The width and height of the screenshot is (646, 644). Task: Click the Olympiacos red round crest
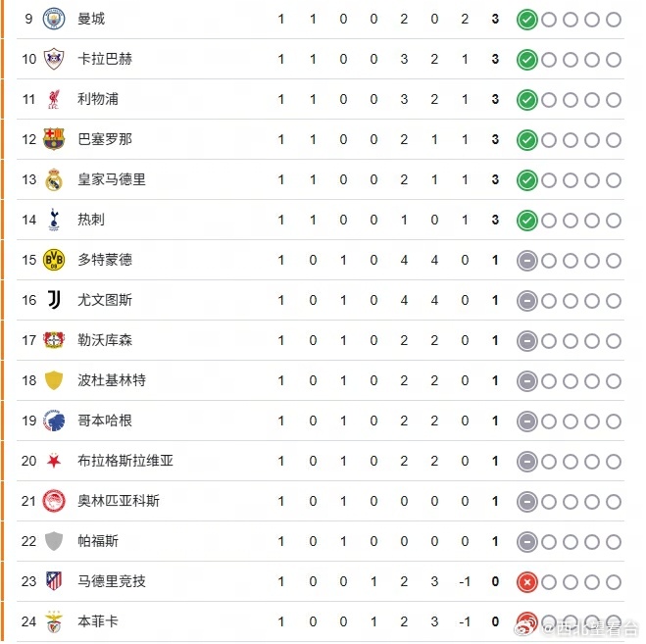[54, 501]
